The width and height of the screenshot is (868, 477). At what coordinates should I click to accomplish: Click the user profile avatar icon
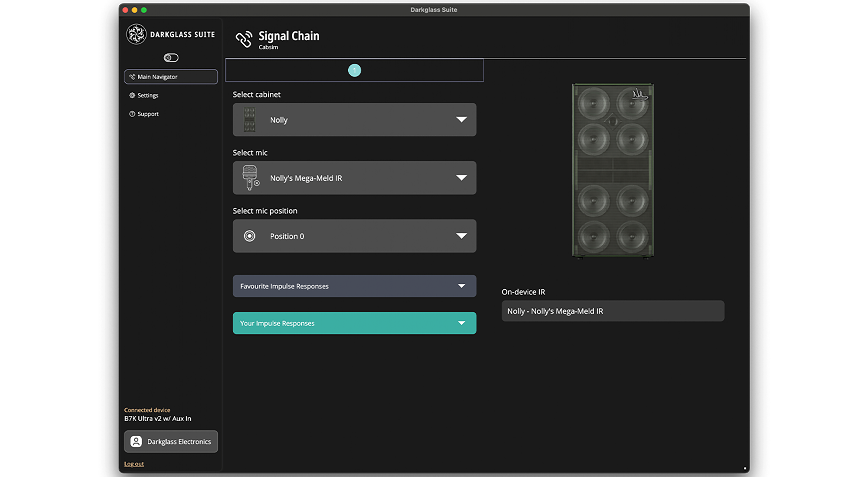pyautogui.click(x=136, y=441)
